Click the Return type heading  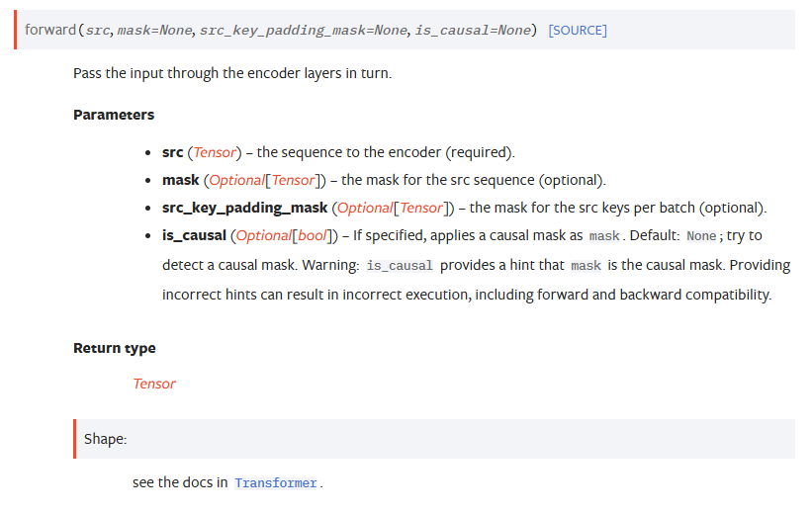tap(114, 348)
